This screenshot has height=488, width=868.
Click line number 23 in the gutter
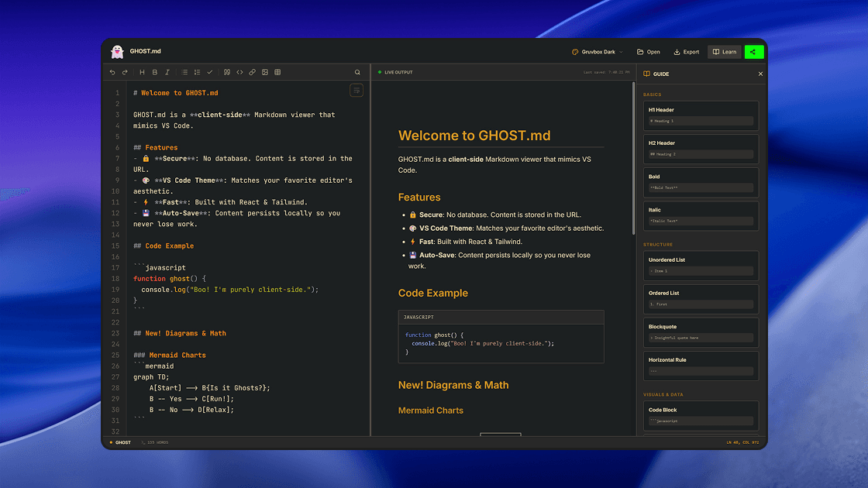coord(115,334)
